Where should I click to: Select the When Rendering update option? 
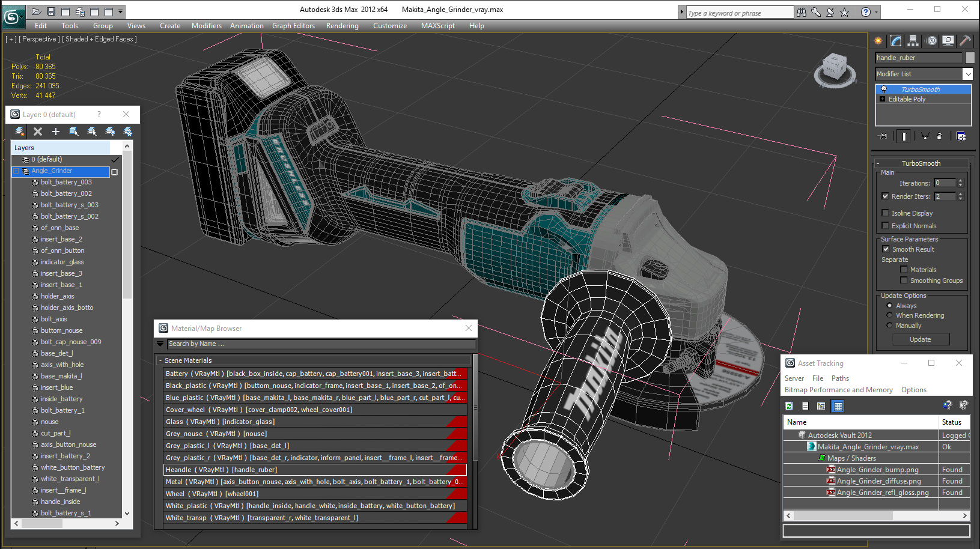coord(889,315)
